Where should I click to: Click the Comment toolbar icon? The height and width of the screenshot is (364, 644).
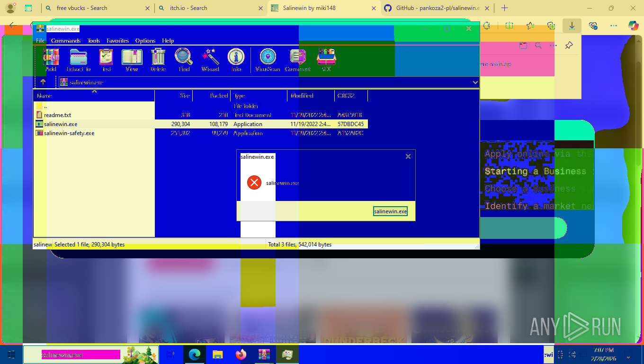pyautogui.click(x=297, y=60)
